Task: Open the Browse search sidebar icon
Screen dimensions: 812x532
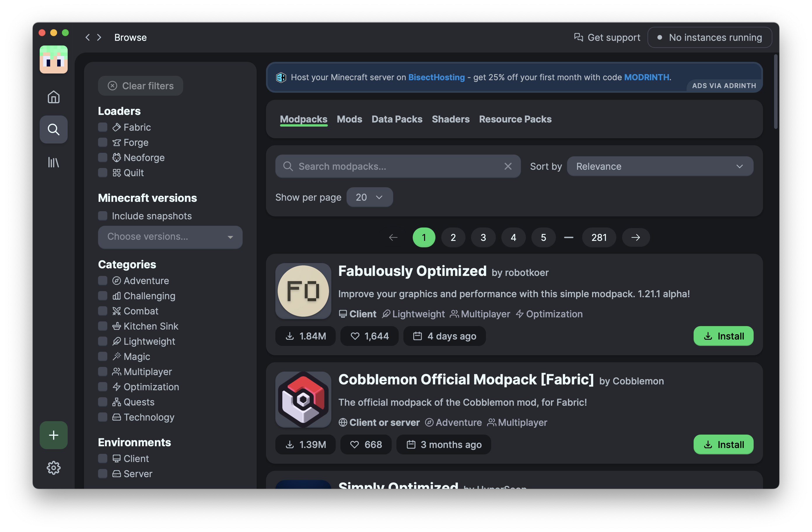Action: tap(54, 129)
